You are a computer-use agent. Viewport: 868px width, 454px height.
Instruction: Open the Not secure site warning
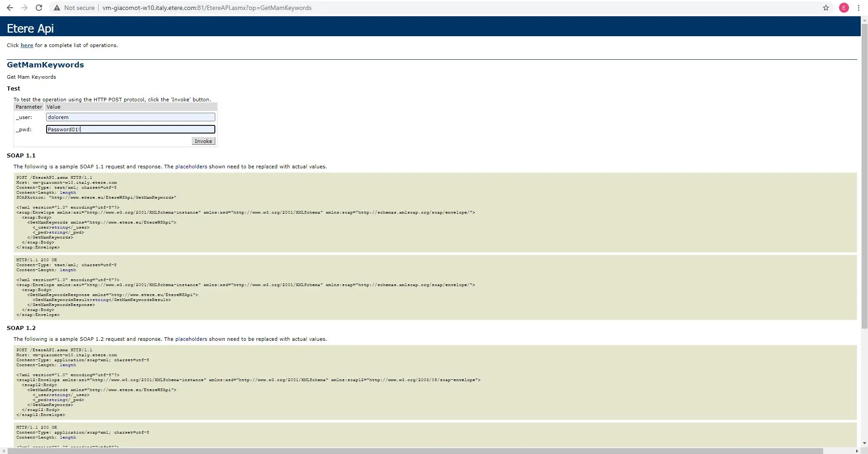[74, 8]
